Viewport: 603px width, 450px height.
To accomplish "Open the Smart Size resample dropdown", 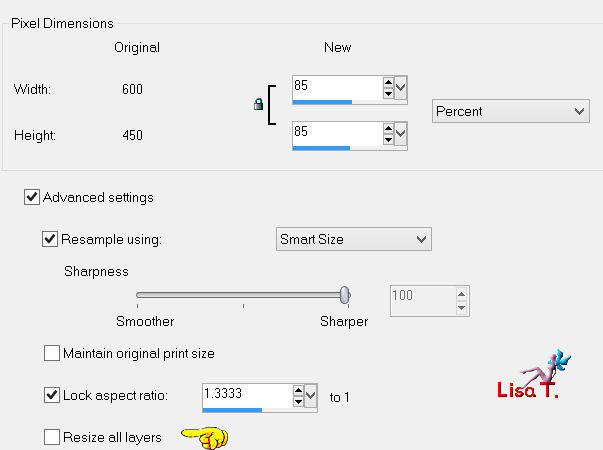I will click(x=354, y=239).
